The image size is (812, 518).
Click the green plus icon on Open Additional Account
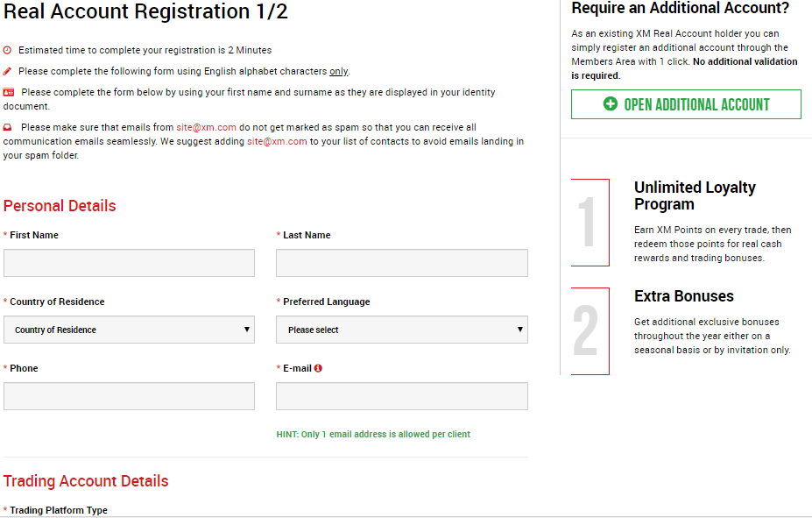click(x=611, y=104)
